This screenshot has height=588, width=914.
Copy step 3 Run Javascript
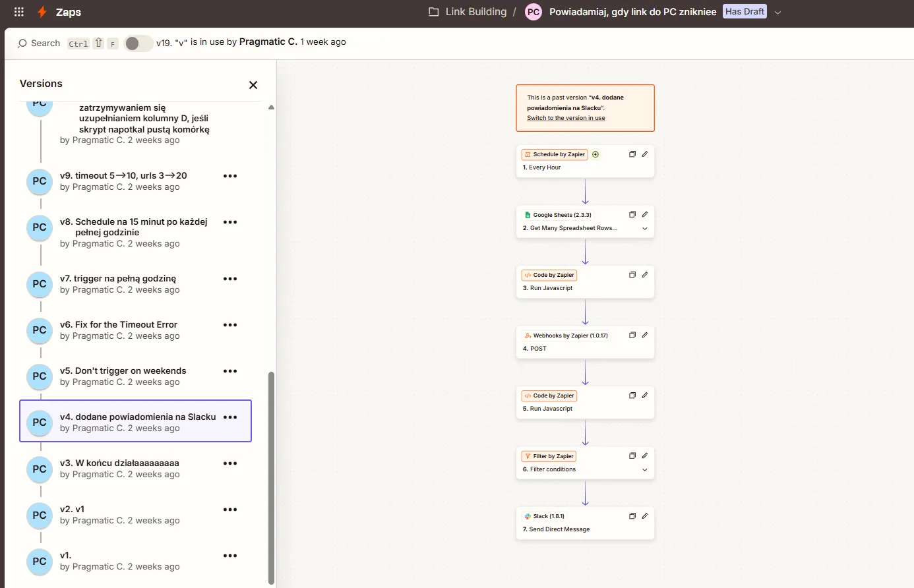[x=632, y=275]
